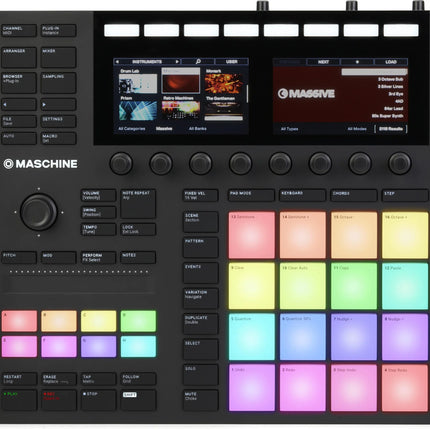430x430 pixels.
Task: Select the All Categories filter on display
Action: click(x=132, y=129)
